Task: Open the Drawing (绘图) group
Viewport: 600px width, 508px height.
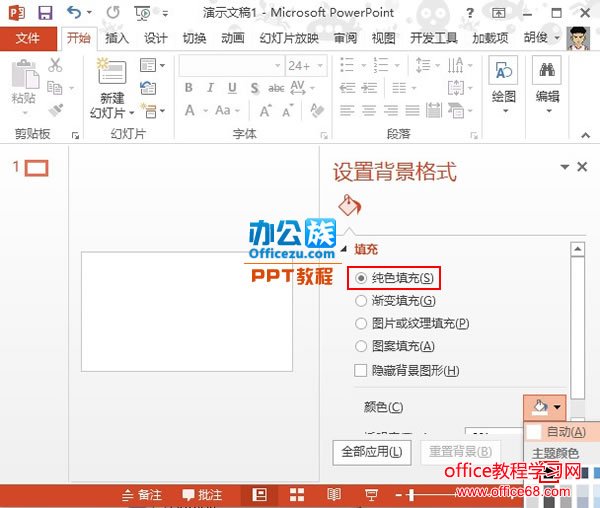Action: coord(503,85)
